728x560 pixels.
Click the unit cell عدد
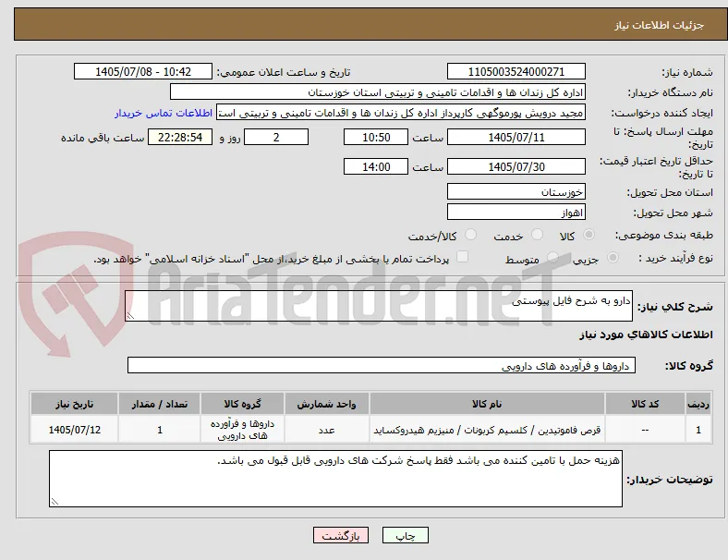click(327, 430)
